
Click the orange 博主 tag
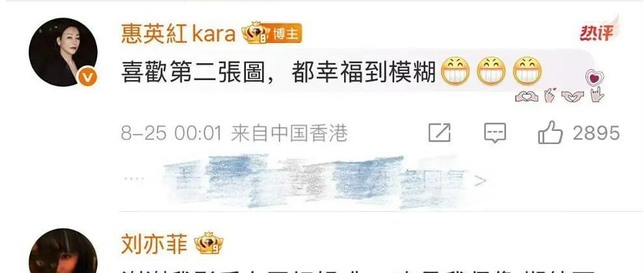pyautogui.click(x=286, y=34)
